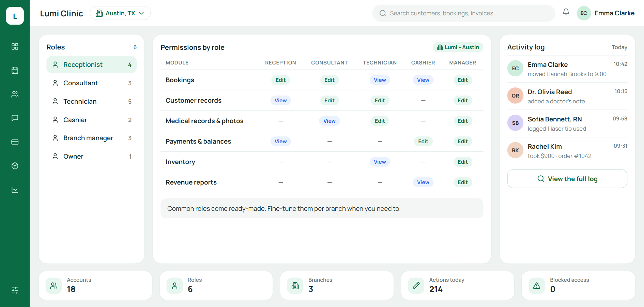Open the customers people icon in sidebar
644x307 pixels.
15,94
